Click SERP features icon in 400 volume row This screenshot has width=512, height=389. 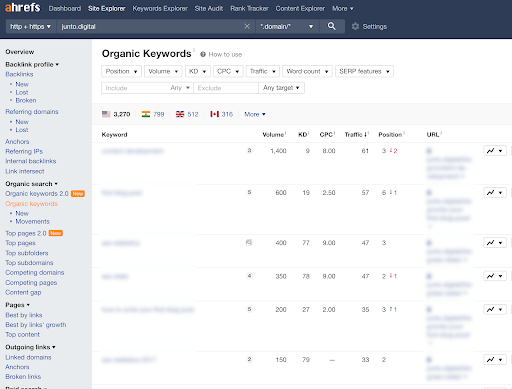tap(249, 242)
